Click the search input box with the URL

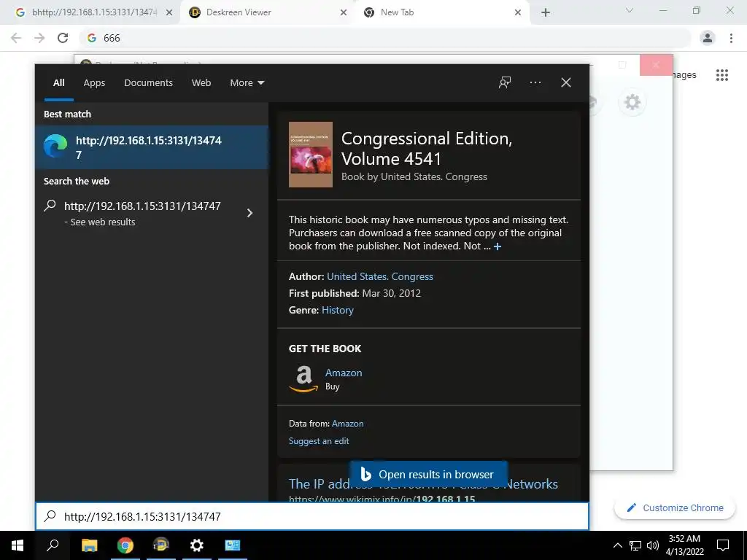(x=312, y=516)
